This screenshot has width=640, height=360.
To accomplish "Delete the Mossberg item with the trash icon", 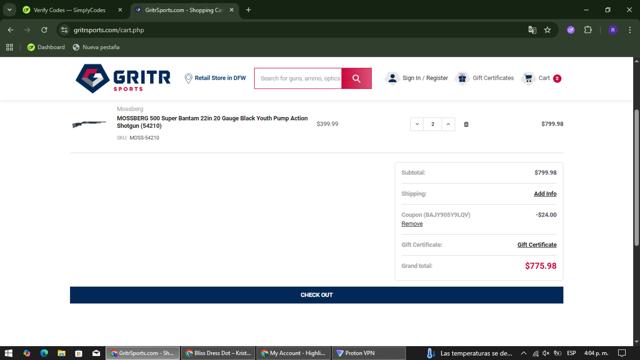I will click(466, 124).
